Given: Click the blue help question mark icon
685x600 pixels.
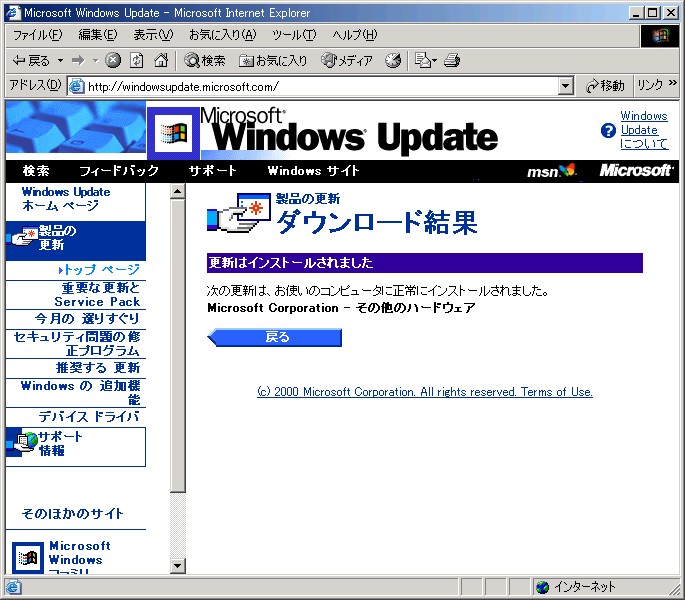Looking at the screenshot, I should [608, 131].
